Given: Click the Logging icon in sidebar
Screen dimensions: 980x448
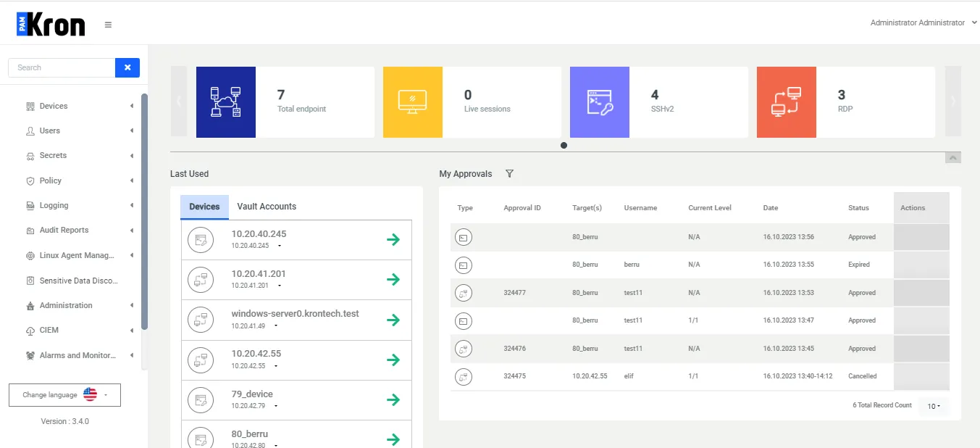Looking at the screenshot, I should tap(30, 206).
